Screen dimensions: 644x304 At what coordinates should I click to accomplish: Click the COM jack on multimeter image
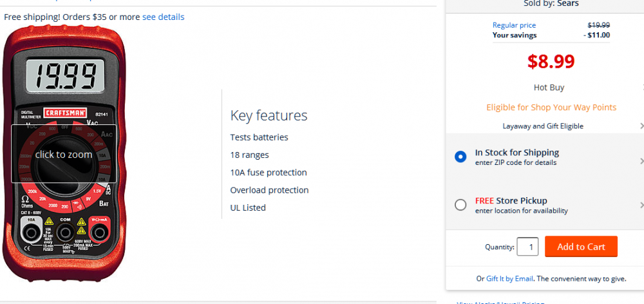pos(65,233)
